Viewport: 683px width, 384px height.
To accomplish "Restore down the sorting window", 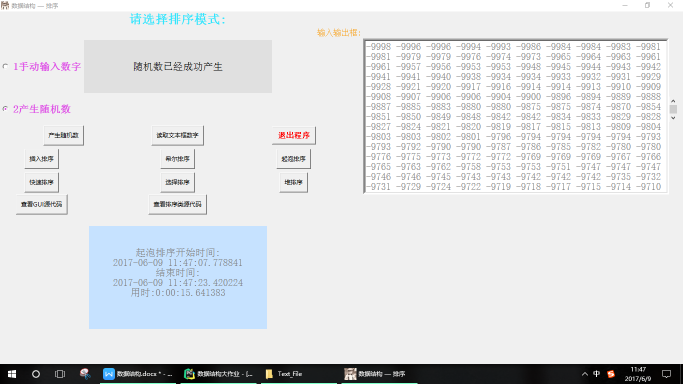I will pyautogui.click(x=648, y=5).
